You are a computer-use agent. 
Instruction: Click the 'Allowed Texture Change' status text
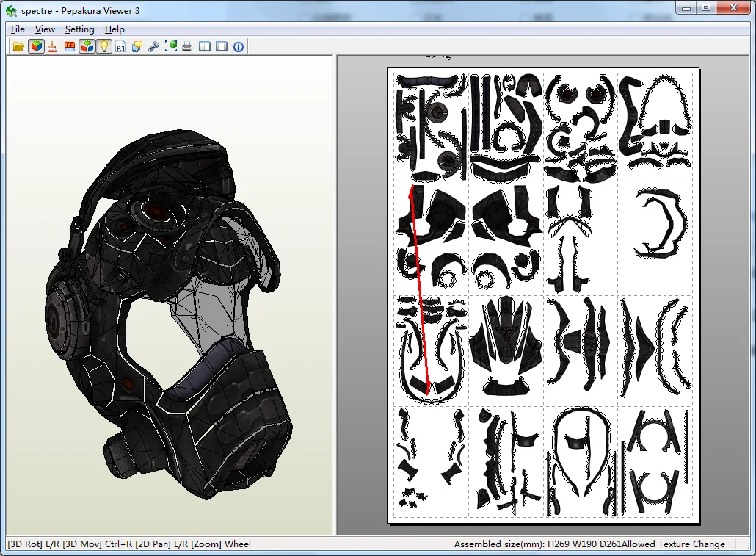(x=674, y=544)
